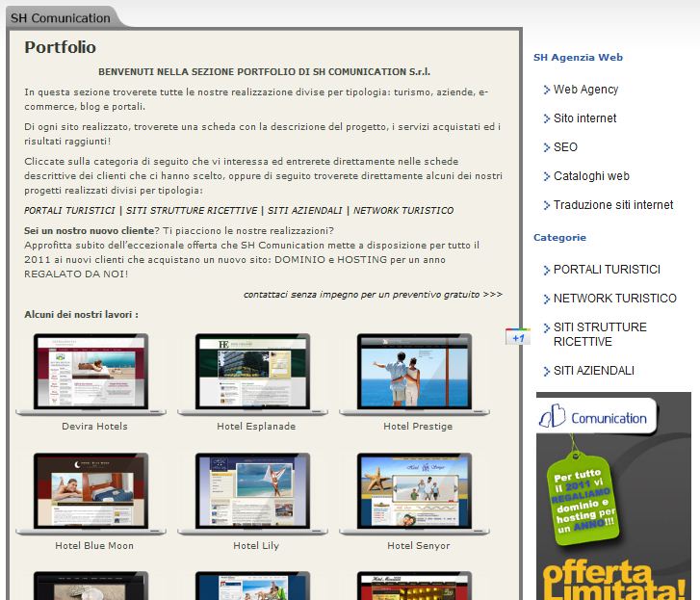Viewport: 700px width, 600px height.
Task: Open the Devira Hotels laptop thumbnail
Action: (x=94, y=375)
